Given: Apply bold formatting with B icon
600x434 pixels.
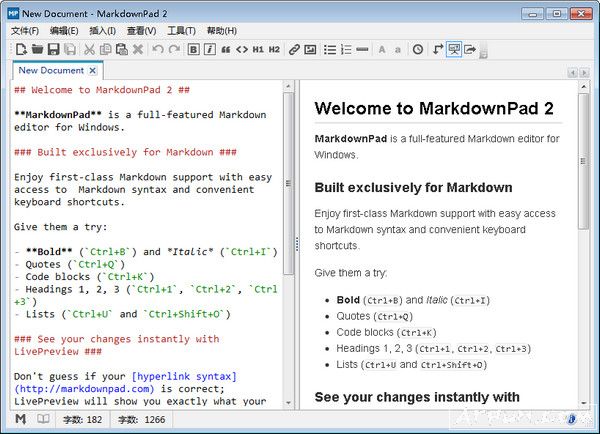Looking at the screenshot, I should point(193,49).
